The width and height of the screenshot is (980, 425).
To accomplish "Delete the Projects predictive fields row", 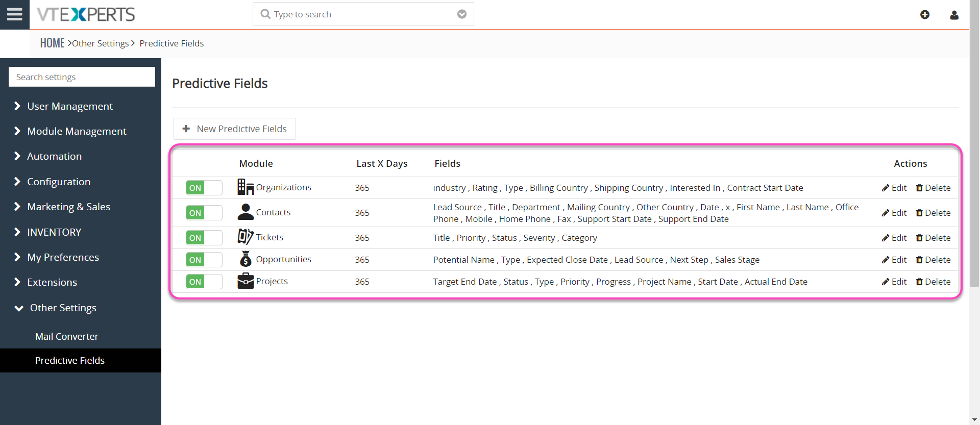I will point(933,282).
